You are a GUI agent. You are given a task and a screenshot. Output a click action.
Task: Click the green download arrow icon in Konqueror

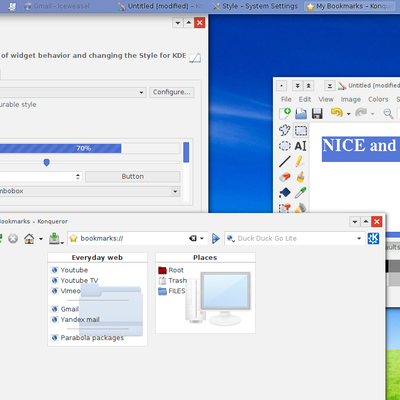[54, 238]
